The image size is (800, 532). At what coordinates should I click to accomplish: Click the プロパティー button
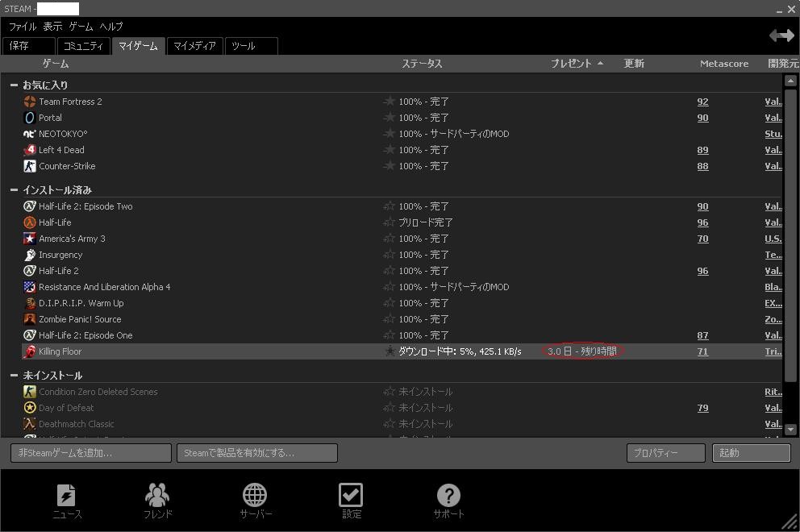(666, 453)
